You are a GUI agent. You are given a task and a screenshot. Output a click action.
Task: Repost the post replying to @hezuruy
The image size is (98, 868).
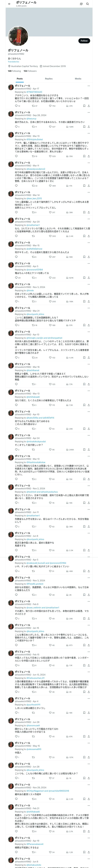[x=33, y=127]
